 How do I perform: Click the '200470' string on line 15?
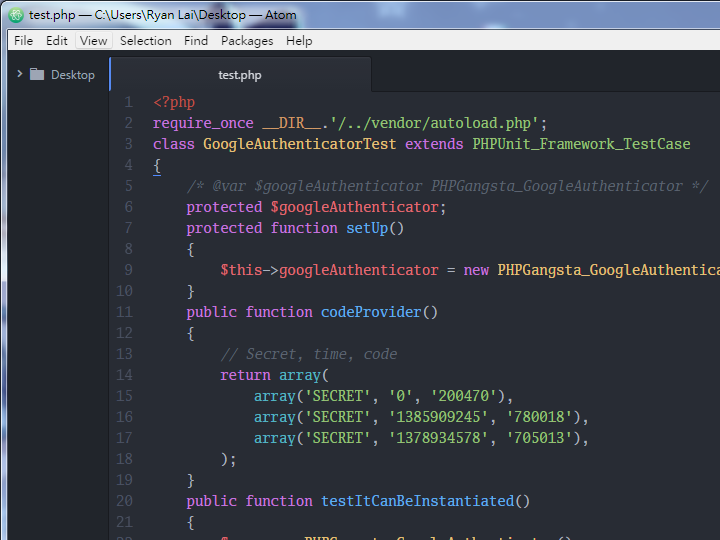[464, 396]
